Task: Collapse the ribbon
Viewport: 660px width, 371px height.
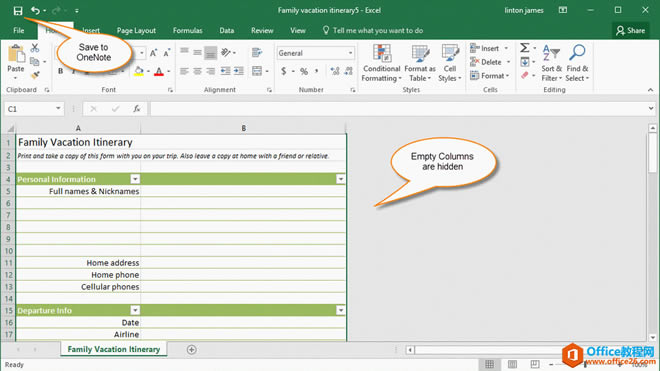Action: tap(650, 90)
